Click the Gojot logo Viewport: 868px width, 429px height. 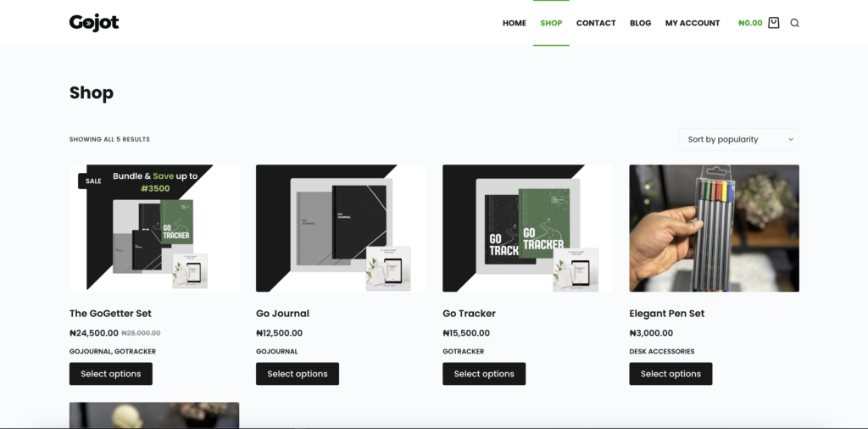coord(94,23)
